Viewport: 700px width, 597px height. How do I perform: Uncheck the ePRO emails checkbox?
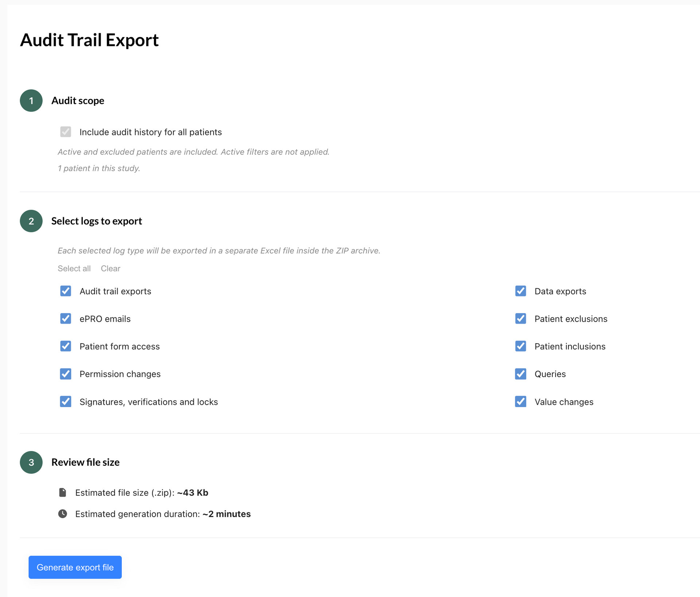66,318
